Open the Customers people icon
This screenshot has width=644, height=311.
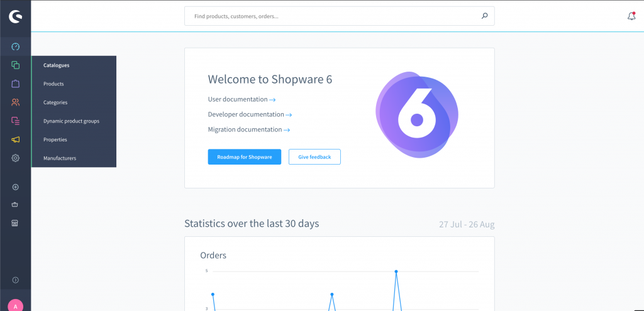click(16, 102)
